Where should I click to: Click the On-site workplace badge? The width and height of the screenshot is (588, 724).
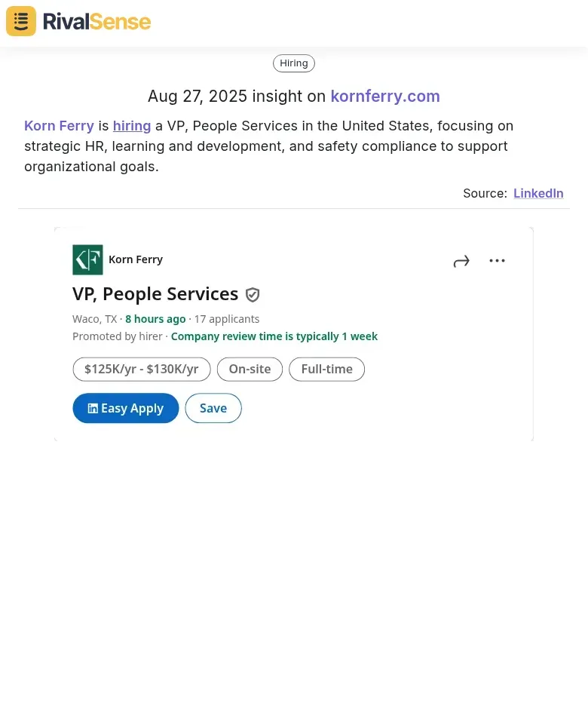click(x=250, y=369)
